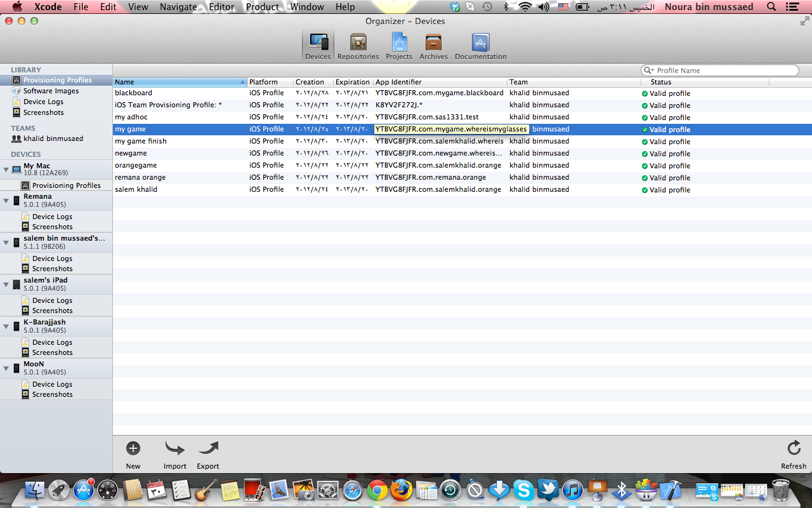Open iTunes from the Dock

click(572, 490)
